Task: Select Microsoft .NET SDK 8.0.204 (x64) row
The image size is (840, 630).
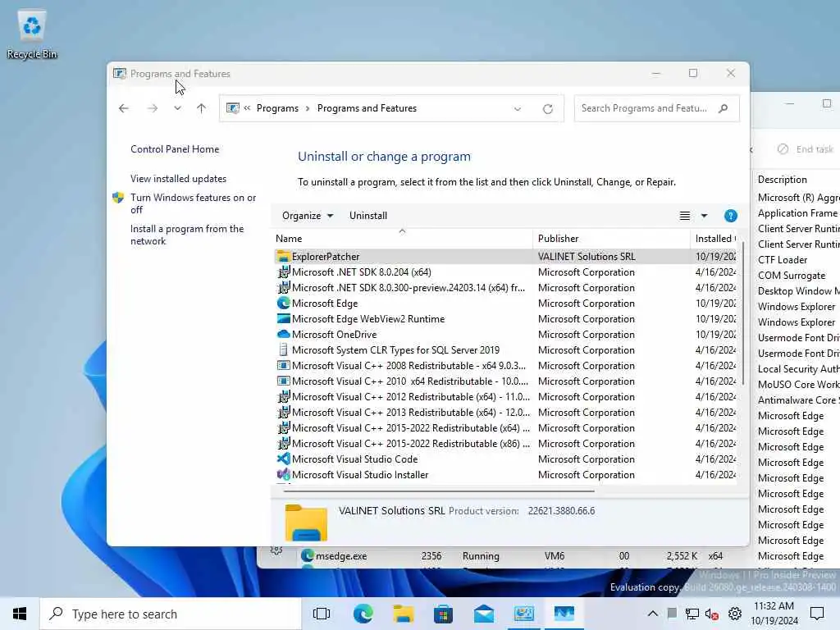Action: (505, 272)
